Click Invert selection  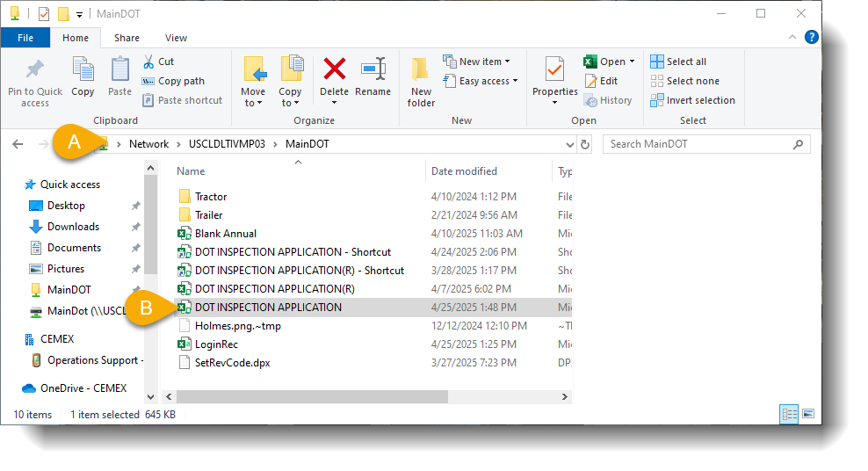point(692,100)
